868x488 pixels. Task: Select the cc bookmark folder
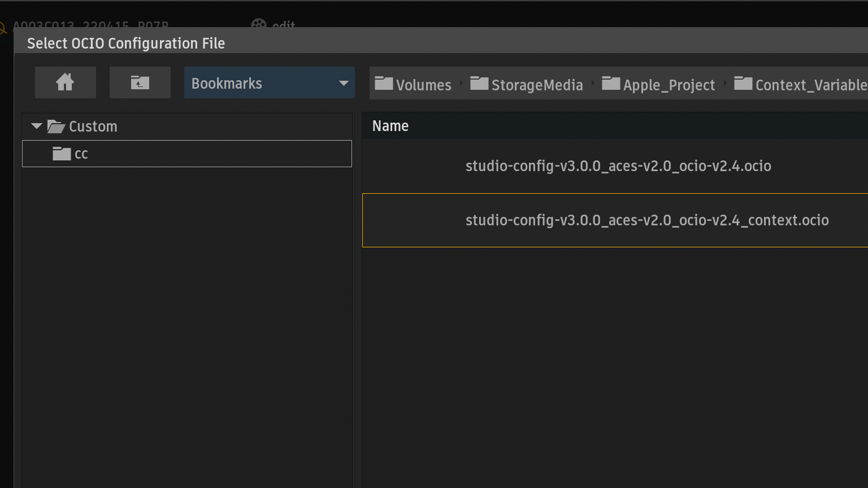point(81,154)
